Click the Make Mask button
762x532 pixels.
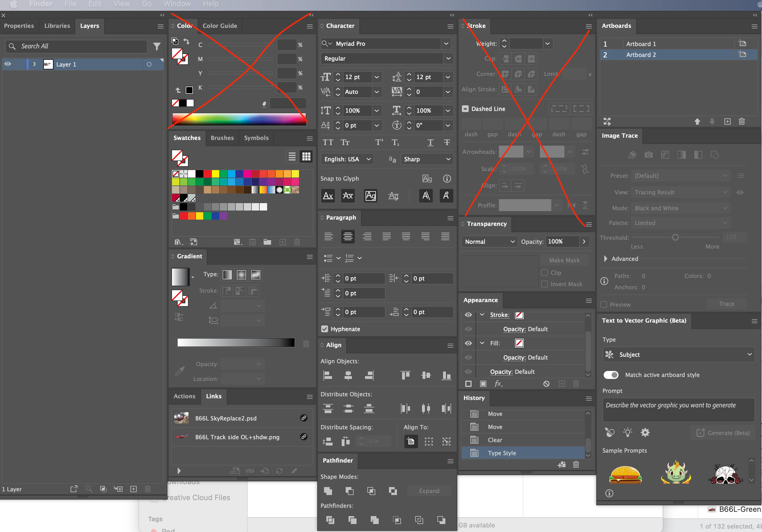click(x=564, y=260)
